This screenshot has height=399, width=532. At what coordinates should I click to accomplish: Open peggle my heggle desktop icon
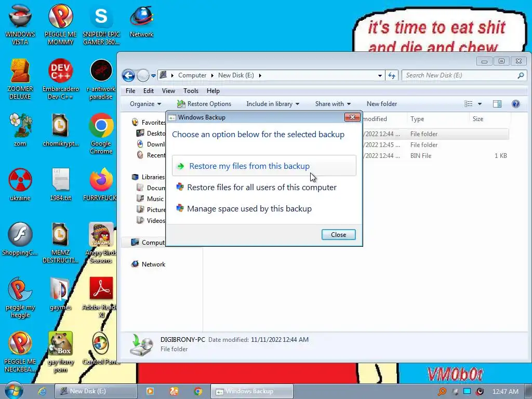tap(20, 297)
